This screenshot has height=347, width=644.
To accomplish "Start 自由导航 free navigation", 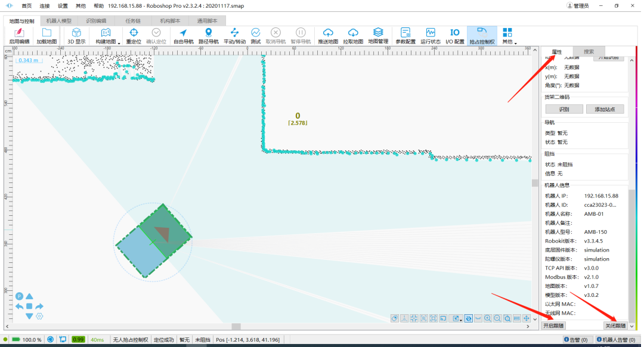I will pyautogui.click(x=183, y=36).
